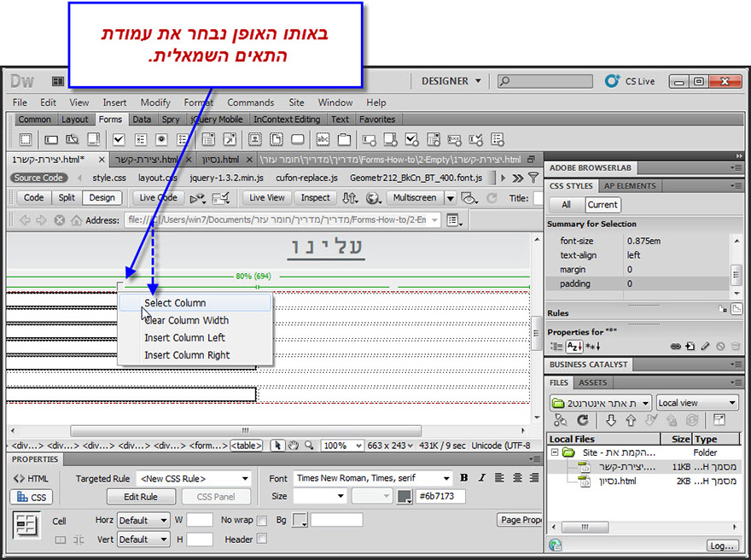Open the Log button in Files panel
Image resolution: width=751 pixels, height=560 pixels.
[x=722, y=545]
